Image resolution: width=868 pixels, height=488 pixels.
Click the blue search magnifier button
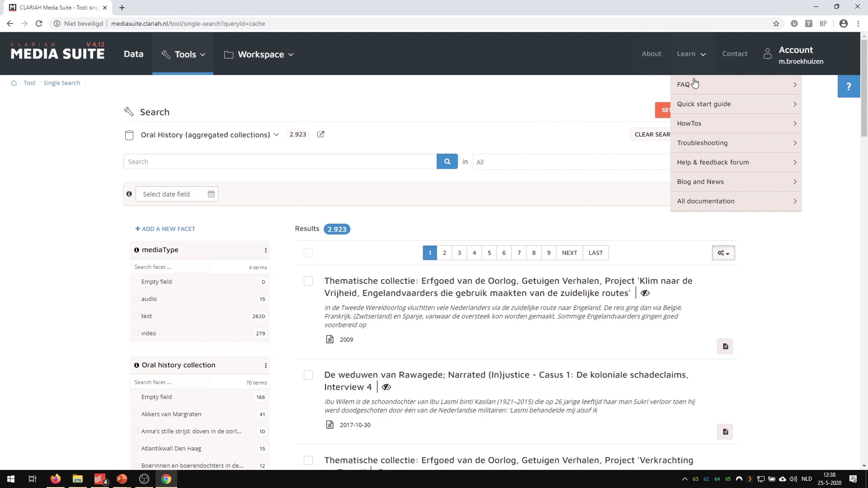(x=447, y=162)
